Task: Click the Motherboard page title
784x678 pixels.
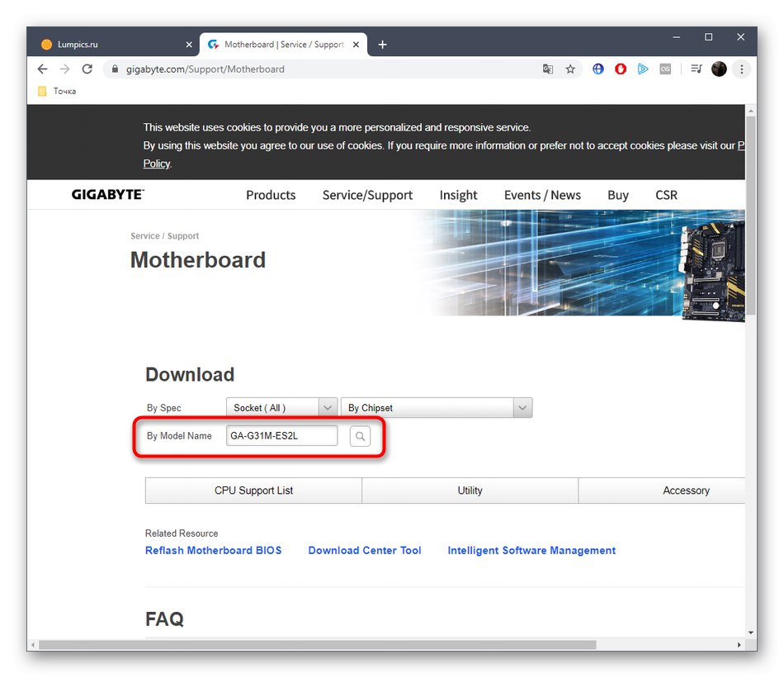Action: [x=198, y=259]
